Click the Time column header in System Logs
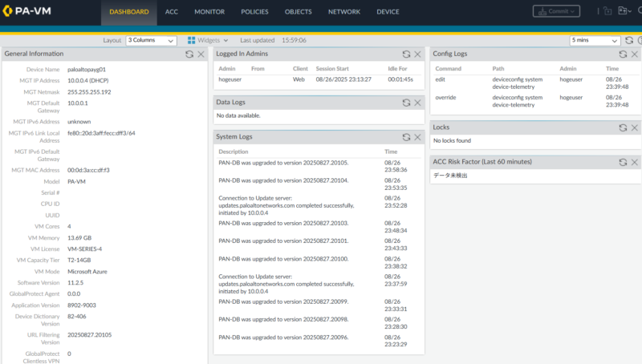The height and width of the screenshot is (364, 642). click(391, 152)
